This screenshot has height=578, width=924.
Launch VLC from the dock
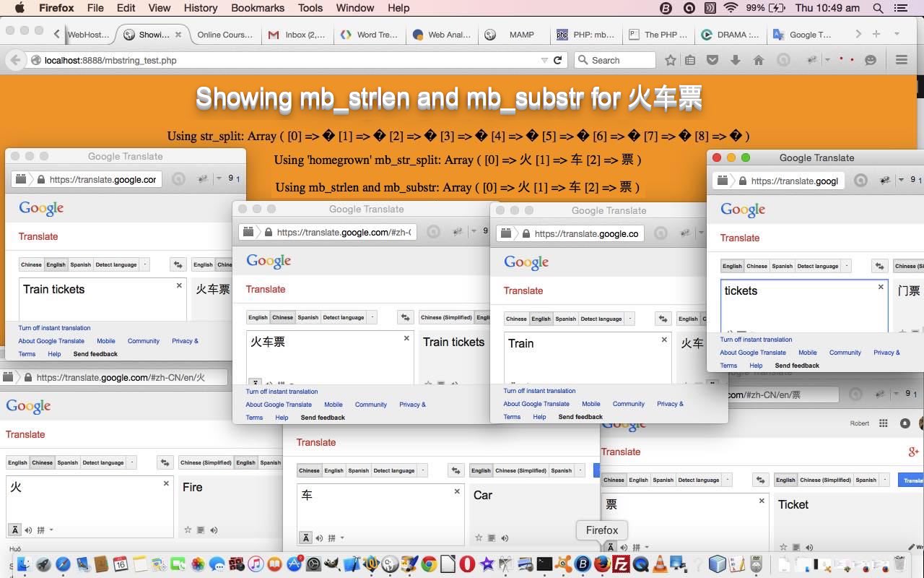coord(660,564)
